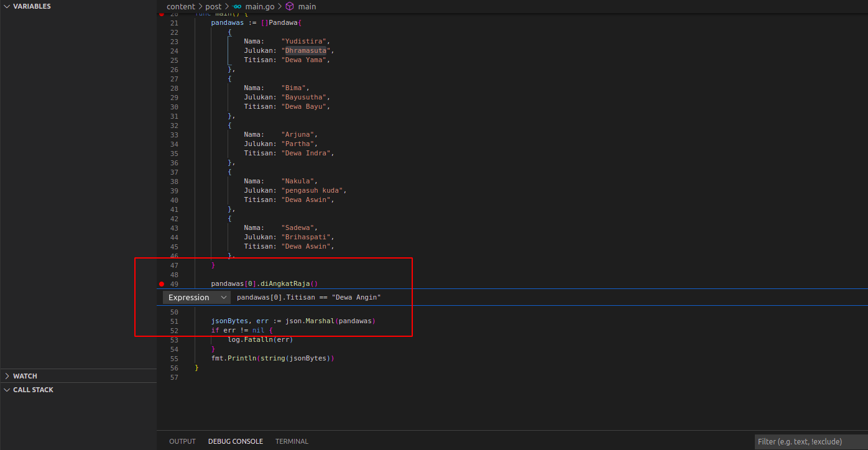This screenshot has height=450, width=868.
Task: Click "Brihaspati" string on line 44
Action: (x=306, y=237)
